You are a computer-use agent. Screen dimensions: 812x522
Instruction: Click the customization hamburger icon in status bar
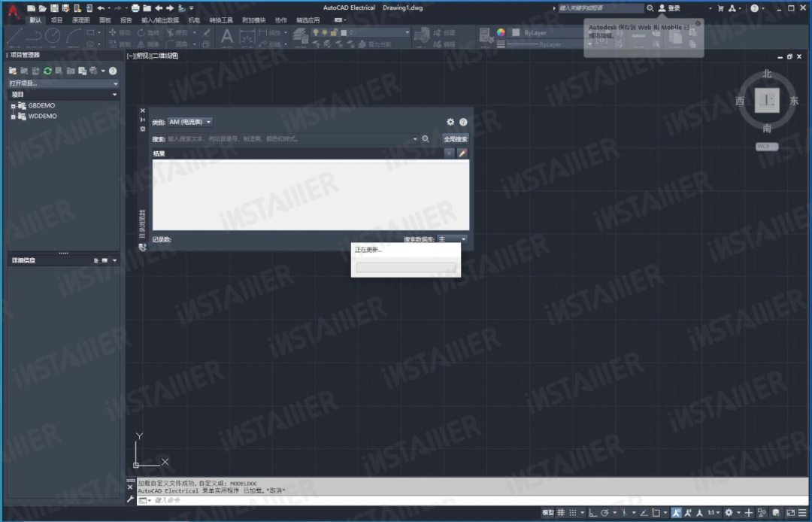point(802,513)
